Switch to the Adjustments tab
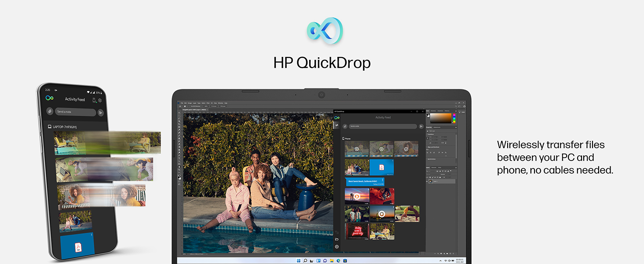Screen dimensions: 644x264 click(438, 127)
